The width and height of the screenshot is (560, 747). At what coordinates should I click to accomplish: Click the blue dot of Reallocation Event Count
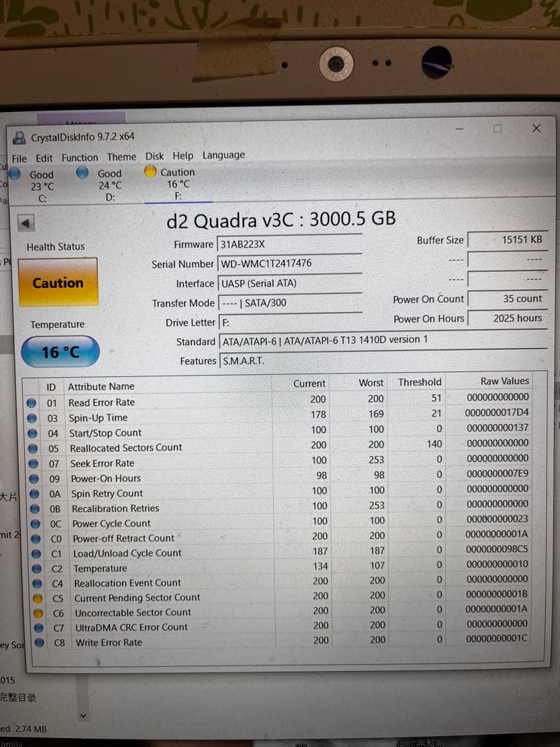(37, 584)
